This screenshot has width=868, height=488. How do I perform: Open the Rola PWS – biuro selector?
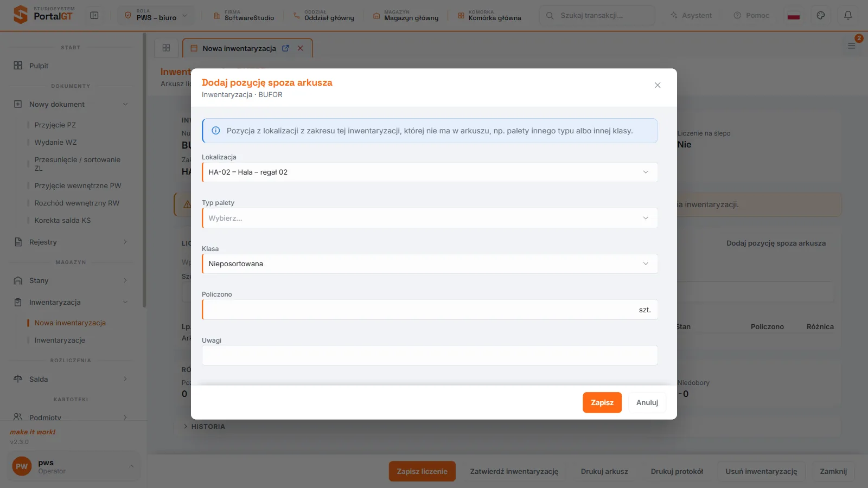pos(156,15)
